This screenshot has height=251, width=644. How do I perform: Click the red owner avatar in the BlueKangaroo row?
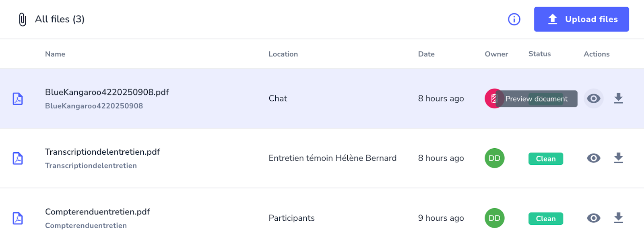(x=491, y=99)
